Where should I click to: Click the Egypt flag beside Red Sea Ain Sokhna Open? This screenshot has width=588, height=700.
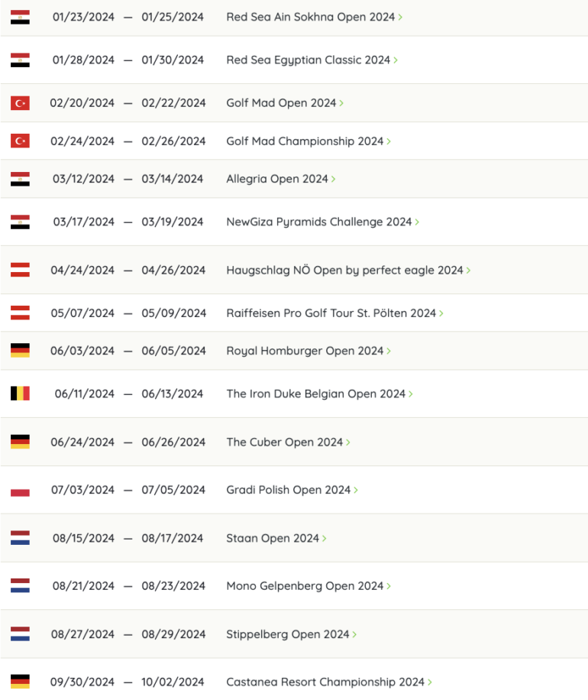[20, 17]
